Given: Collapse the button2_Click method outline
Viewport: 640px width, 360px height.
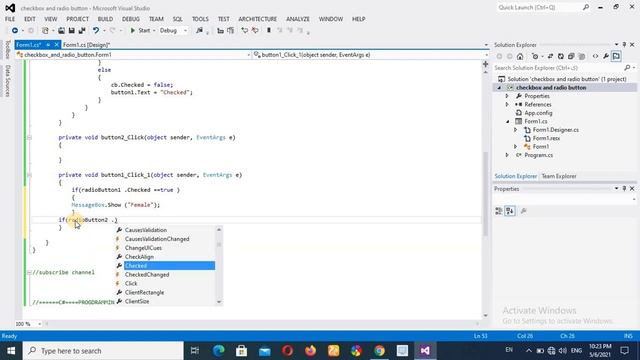Looking at the screenshot, I should 29,138.
